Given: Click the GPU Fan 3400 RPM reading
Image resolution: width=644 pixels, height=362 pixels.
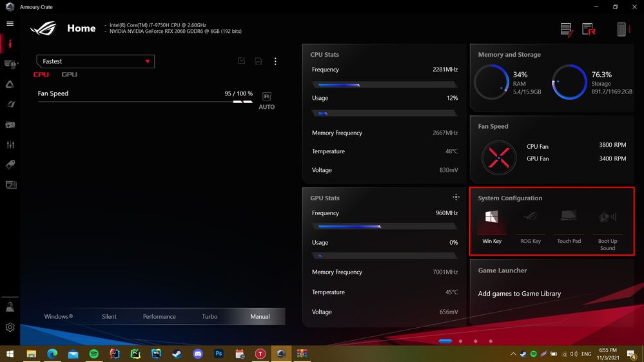Looking at the screenshot, I should click(612, 158).
